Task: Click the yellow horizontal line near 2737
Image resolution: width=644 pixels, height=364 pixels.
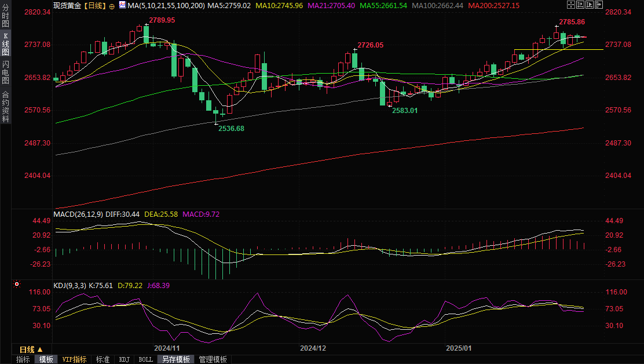Action: click(x=558, y=49)
